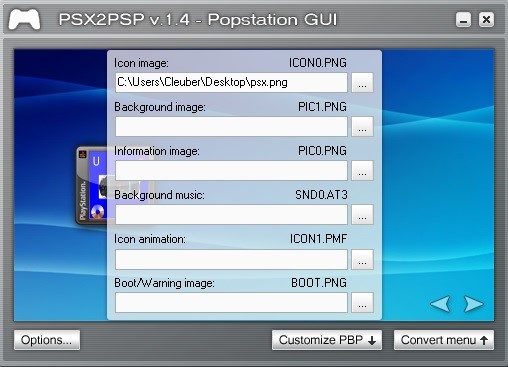
Task: Click the 'Icon image:' label
Action: point(141,63)
